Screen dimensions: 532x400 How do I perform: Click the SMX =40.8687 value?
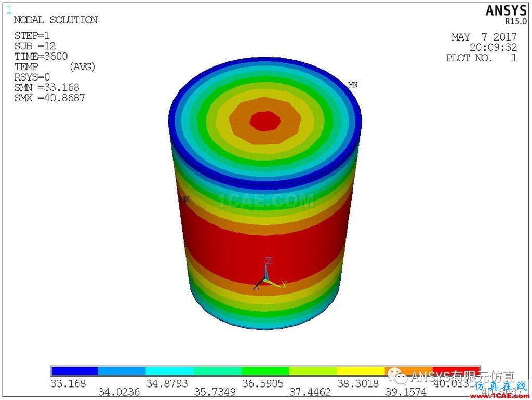click(x=49, y=98)
